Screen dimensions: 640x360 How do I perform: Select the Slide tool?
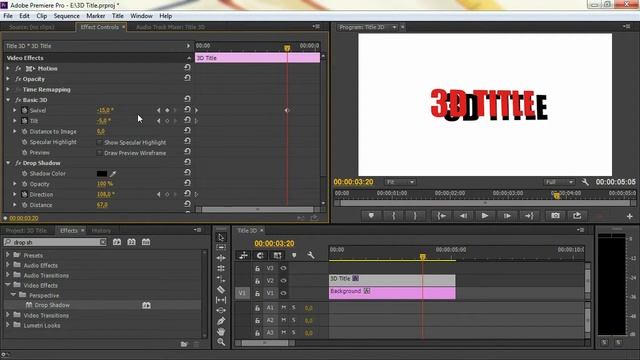tap(221, 310)
